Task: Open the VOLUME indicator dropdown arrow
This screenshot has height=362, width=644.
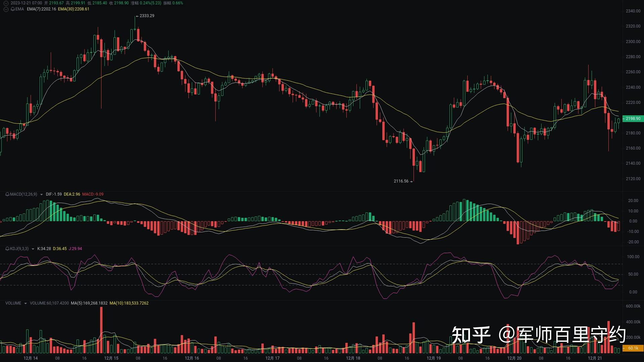Action: 25,304
